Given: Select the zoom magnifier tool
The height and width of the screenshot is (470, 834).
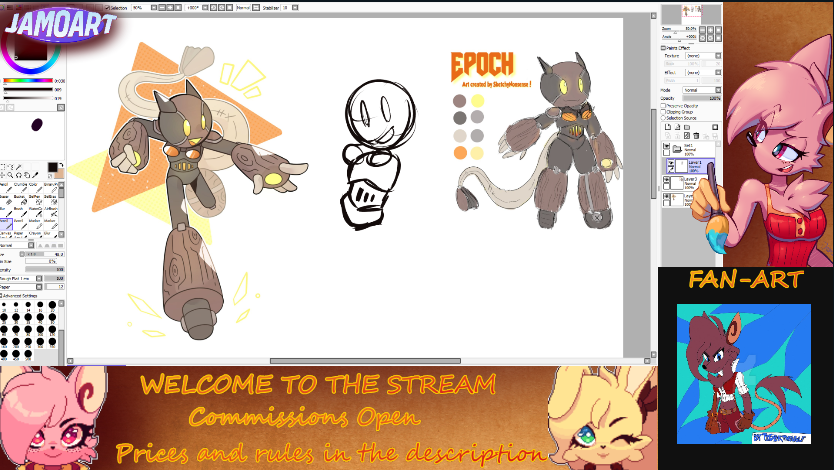Looking at the screenshot, I should tap(10, 175).
